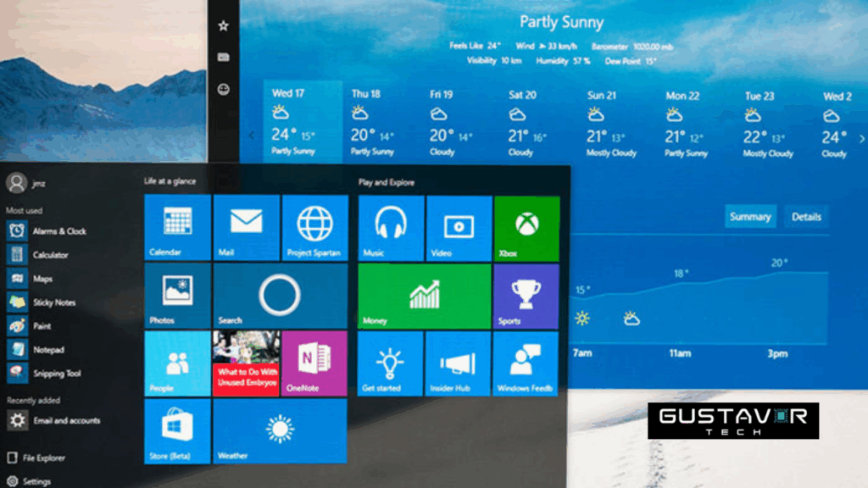Launch Paint from Most used list

coord(29,326)
